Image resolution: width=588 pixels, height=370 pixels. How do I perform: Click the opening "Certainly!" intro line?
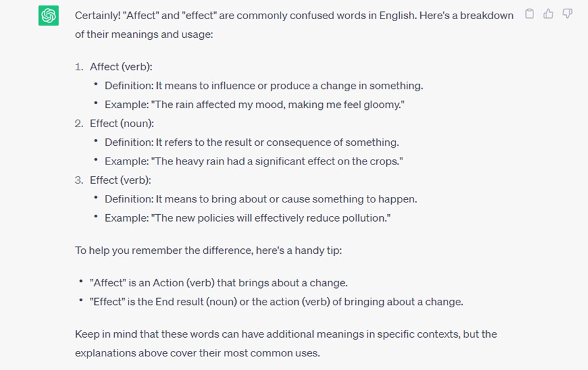pyautogui.click(x=294, y=15)
